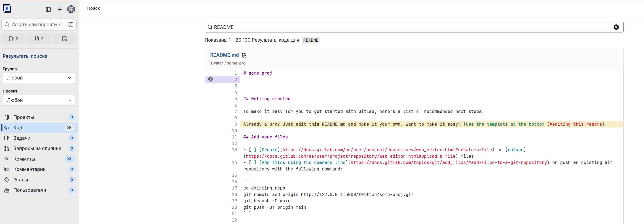Expand the Группа dropdown

[x=39, y=78]
